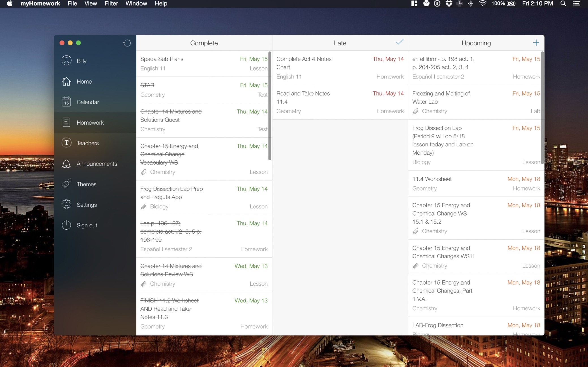Add new assignment with plus icon
Viewport: 588px width, 367px height.
[x=536, y=43]
